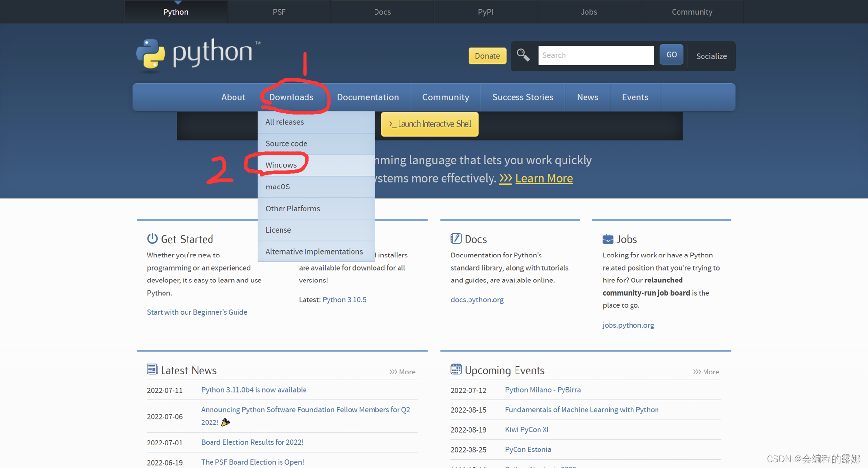This screenshot has width=868, height=468.
Task: Focus the Search input field
Action: [596, 55]
